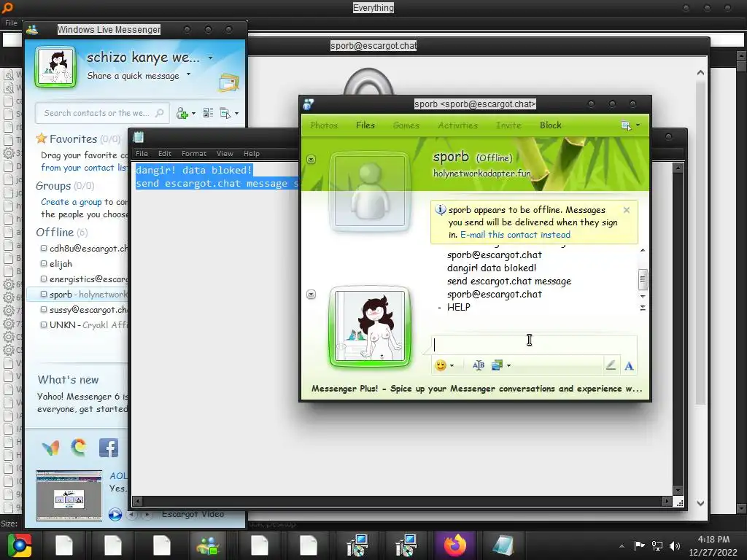The image size is (747, 560).
Task: Click the Messenger show menu icon
Action: 225,113
